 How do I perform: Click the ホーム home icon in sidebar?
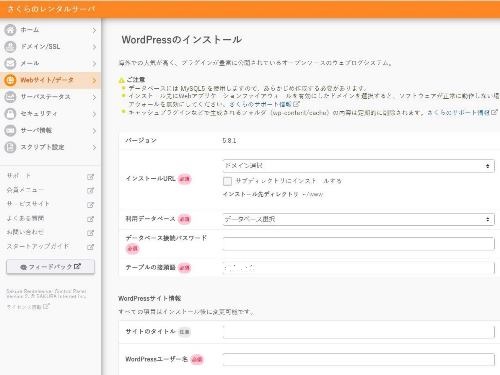[10, 30]
